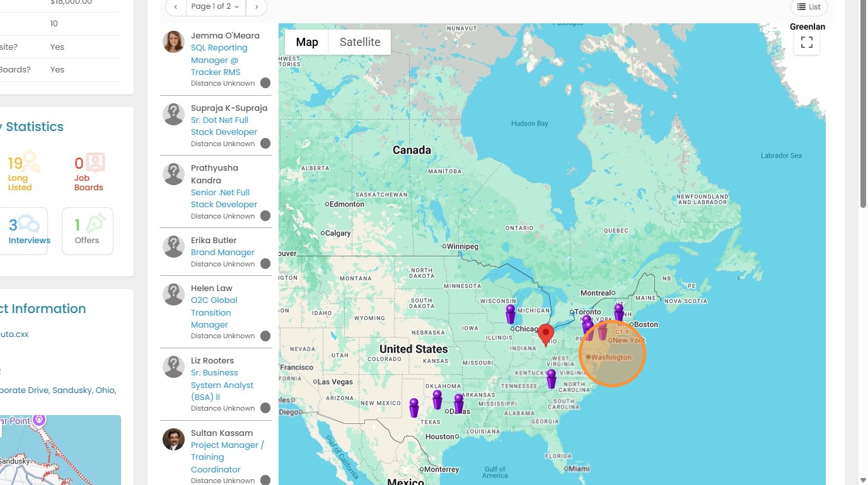Click the orange cluster circle over Washington

pyautogui.click(x=613, y=353)
